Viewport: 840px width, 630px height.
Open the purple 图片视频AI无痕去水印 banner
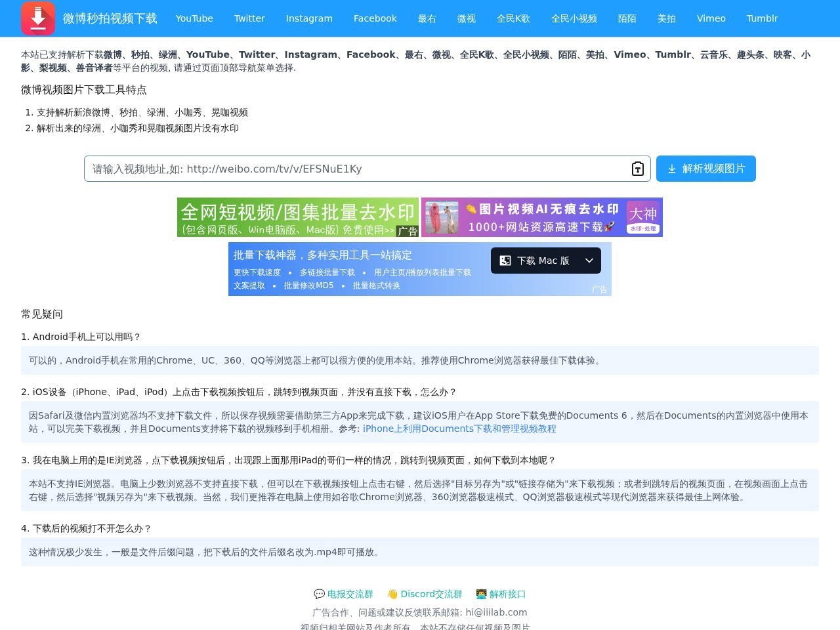coord(542,217)
